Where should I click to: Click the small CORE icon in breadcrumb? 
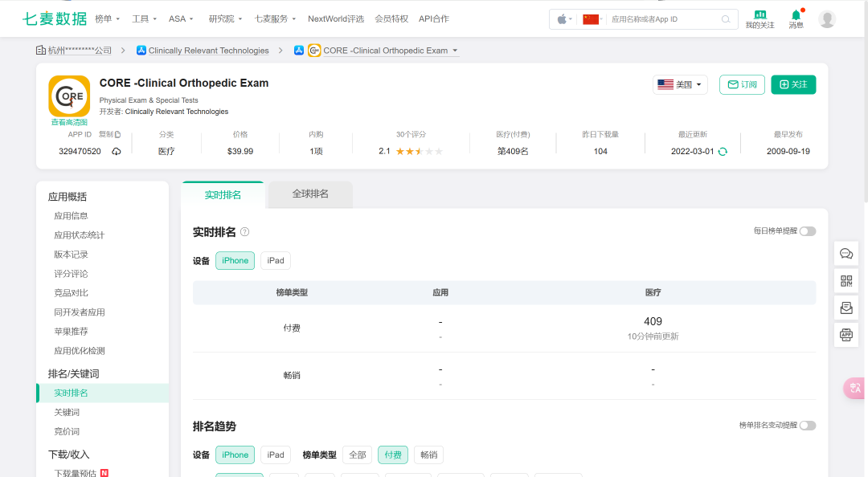(x=314, y=51)
